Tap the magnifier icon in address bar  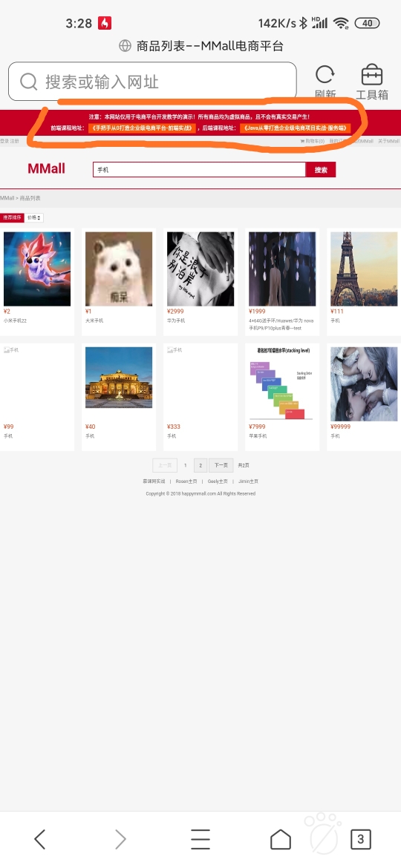coord(28,82)
